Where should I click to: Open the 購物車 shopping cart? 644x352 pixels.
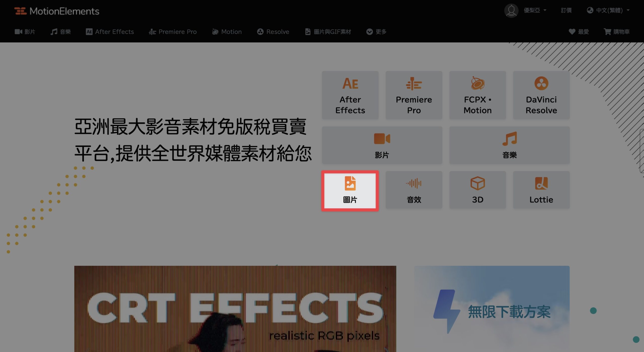click(x=617, y=32)
